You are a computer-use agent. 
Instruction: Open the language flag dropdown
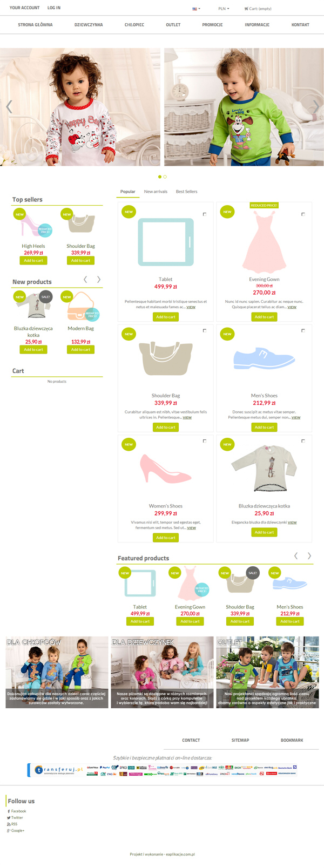(x=196, y=9)
